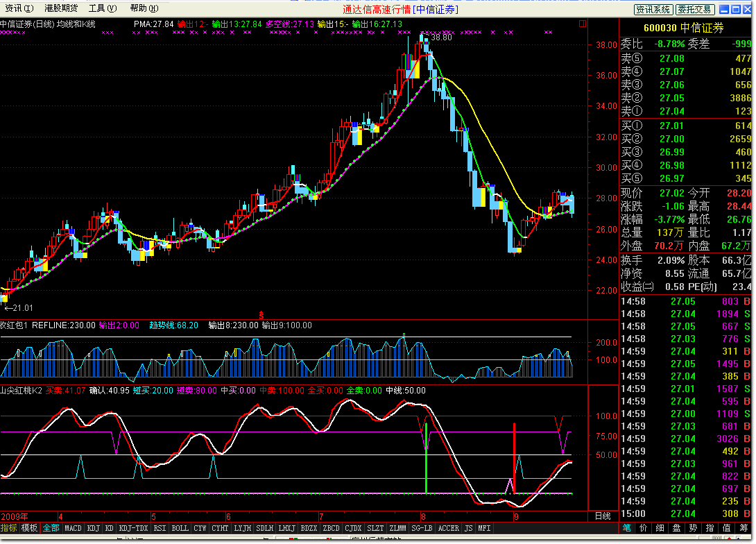Screen dimensions: 756x544
Task: Click the 趋势线:68.20 label
Action: tap(173, 325)
